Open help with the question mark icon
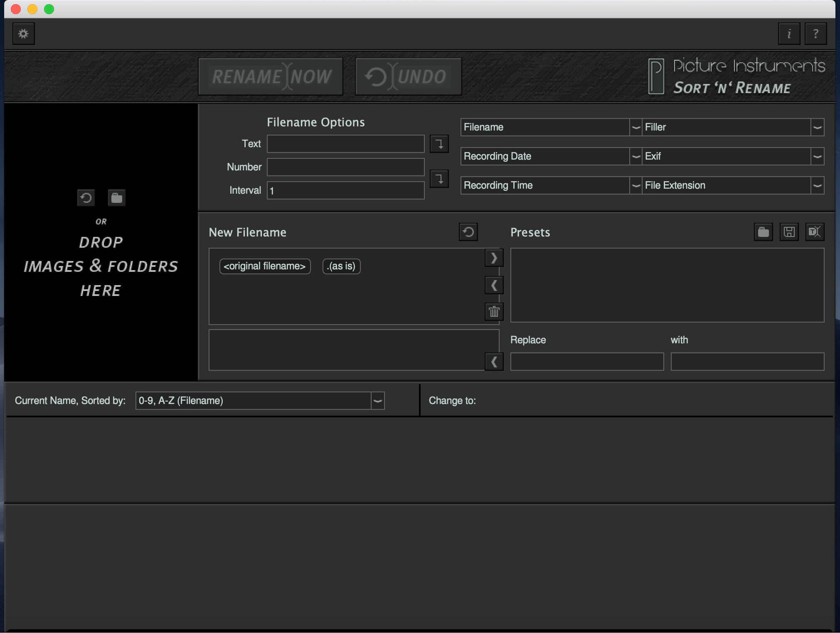The height and width of the screenshot is (633, 840). click(815, 34)
